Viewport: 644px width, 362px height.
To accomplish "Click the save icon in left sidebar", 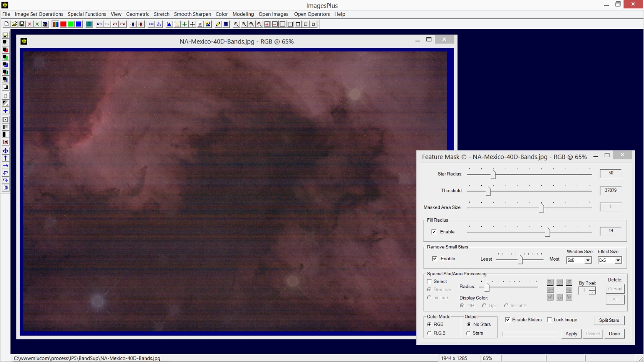I will tap(5, 35).
